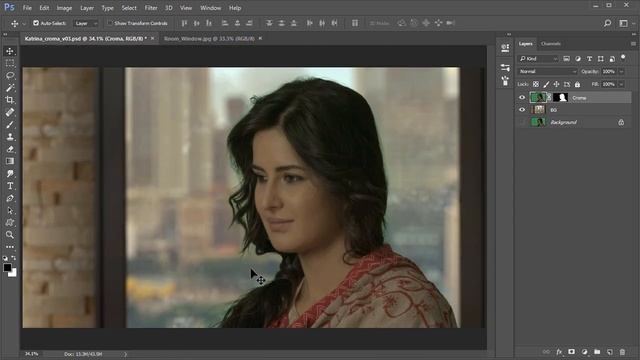Toggle lock transparent pixels
The image size is (640, 360).
536,84
